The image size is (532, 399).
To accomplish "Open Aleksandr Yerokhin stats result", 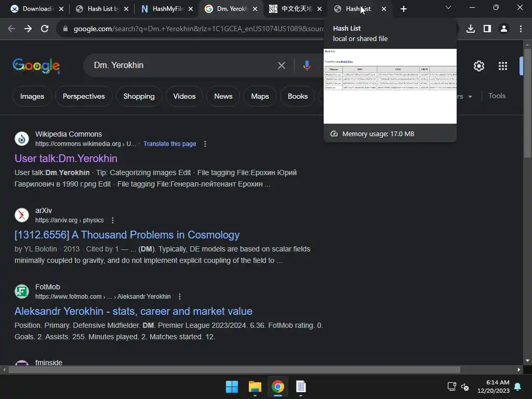I will point(134,311).
